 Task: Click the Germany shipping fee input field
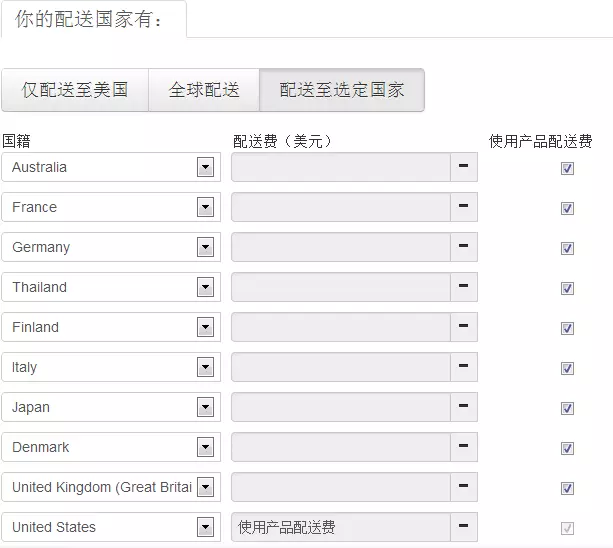(x=340, y=247)
